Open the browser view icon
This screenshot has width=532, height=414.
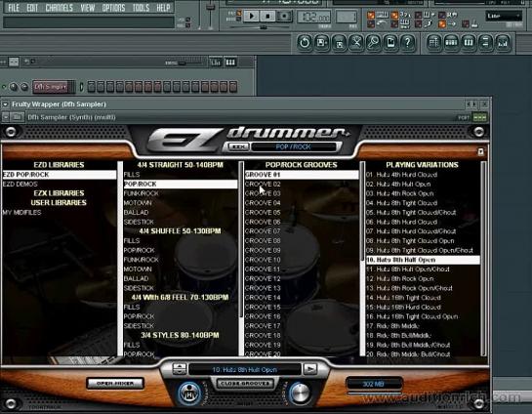485,43
